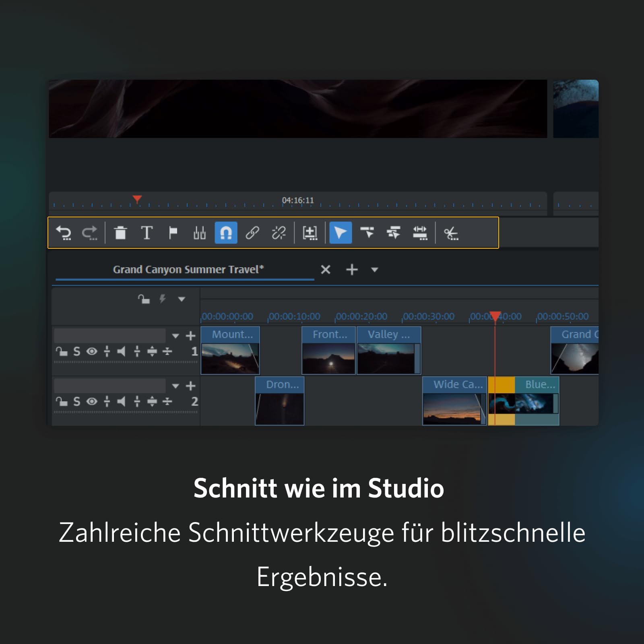Open the Grand Canyon Summer Travel tab
644x644 pixels.
tap(188, 269)
